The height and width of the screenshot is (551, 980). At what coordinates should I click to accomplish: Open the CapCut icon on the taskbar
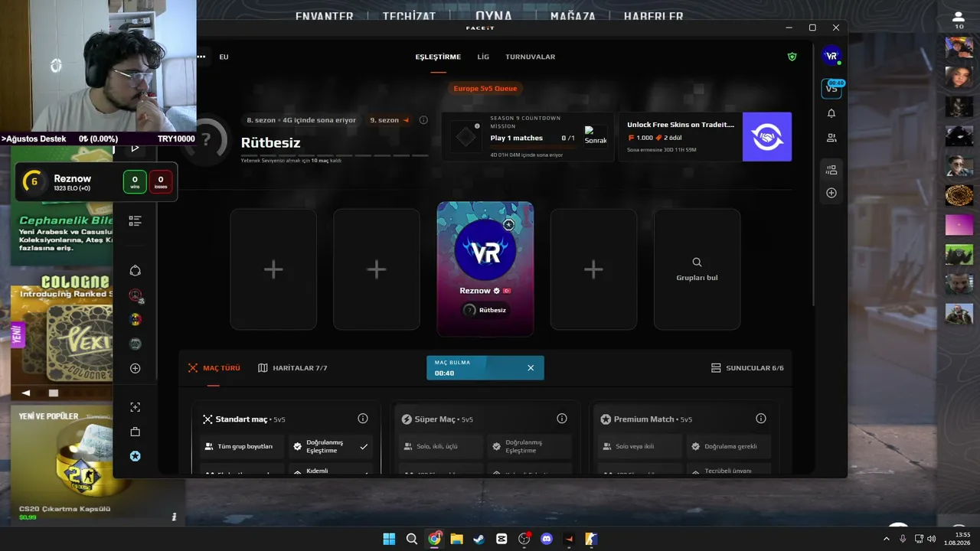coord(501,539)
